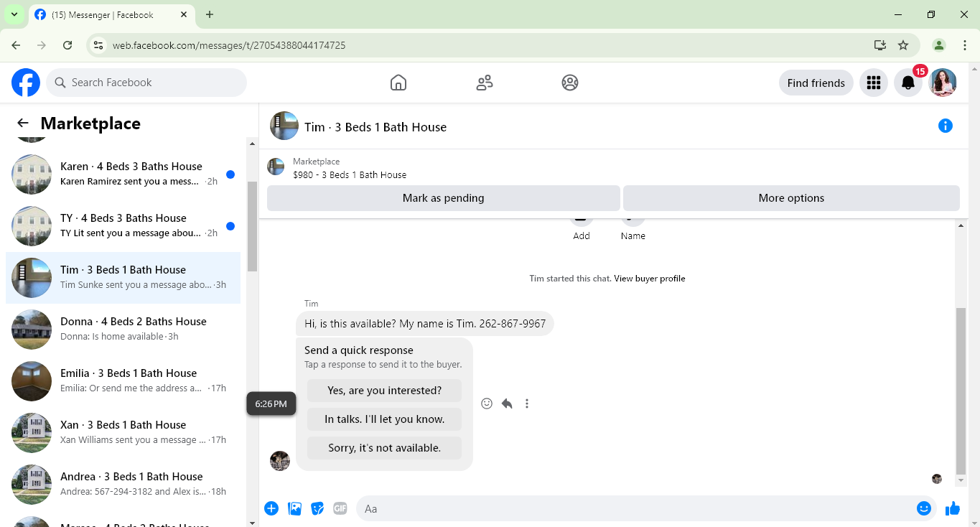Install the app from address bar icon
Image resolution: width=980 pixels, height=527 pixels.
[x=880, y=45]
